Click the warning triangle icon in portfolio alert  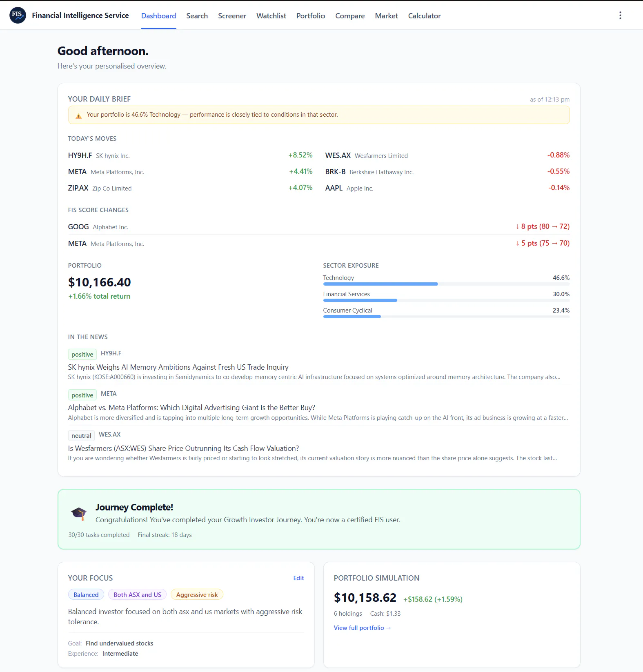(x=78, y=115)
